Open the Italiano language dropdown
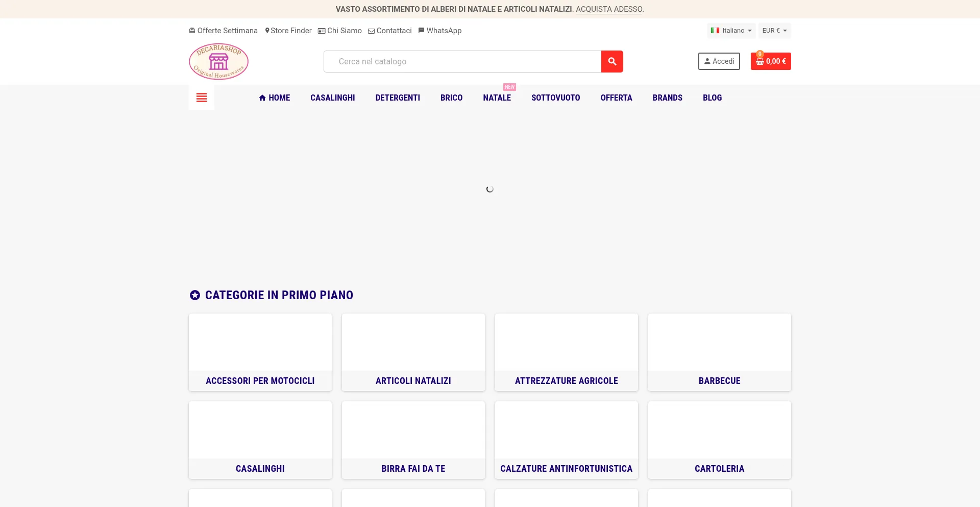 [731, 31]
